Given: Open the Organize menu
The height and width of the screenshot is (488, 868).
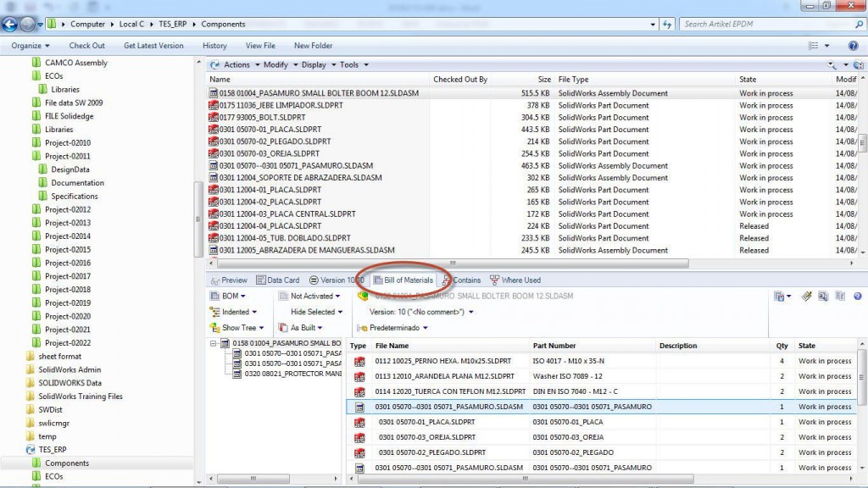Looking at the screenshot, I should [x=31, y=46].
